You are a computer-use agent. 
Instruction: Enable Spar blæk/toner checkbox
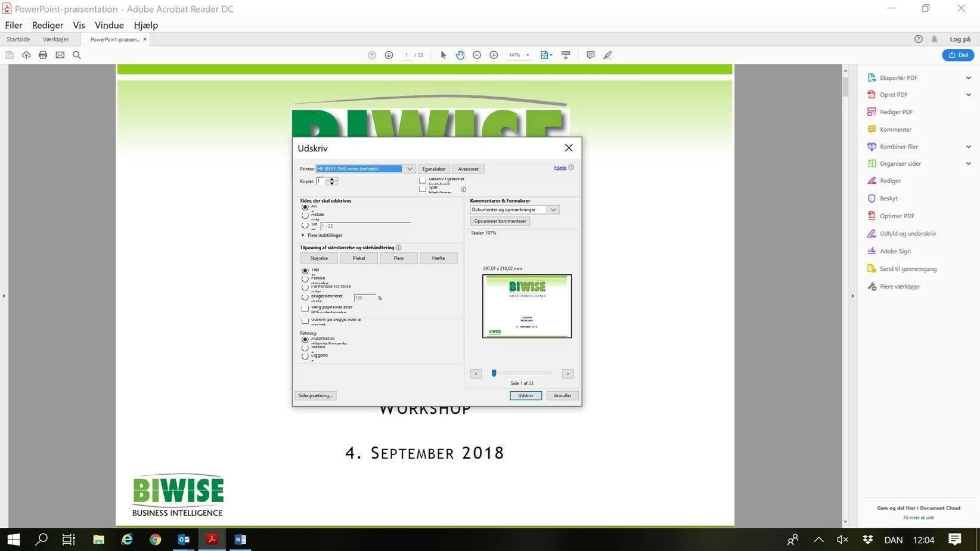pyautogui.click(x=423, y=189)
